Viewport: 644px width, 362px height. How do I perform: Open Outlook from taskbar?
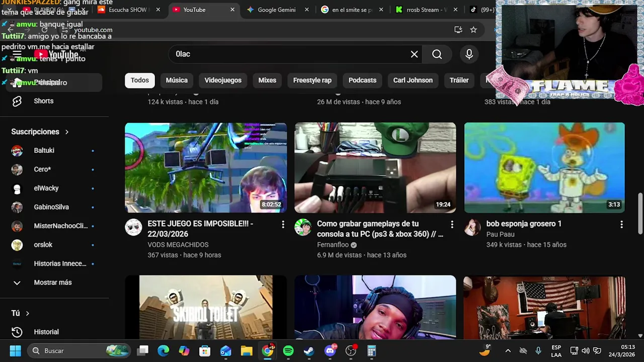225,350
